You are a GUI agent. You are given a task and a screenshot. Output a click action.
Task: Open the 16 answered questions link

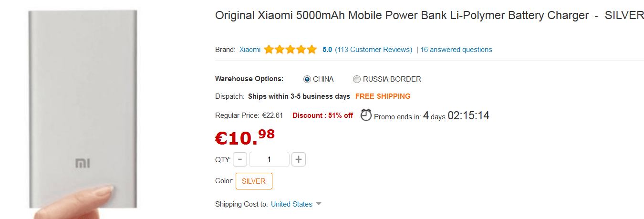coord(456,50)
